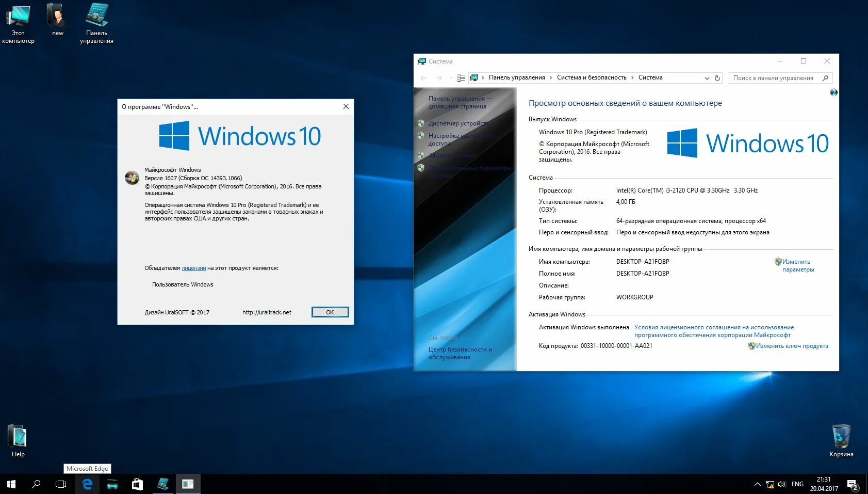Open File Explorer taskbar icon
868x494 pixels.
(112, 484)
